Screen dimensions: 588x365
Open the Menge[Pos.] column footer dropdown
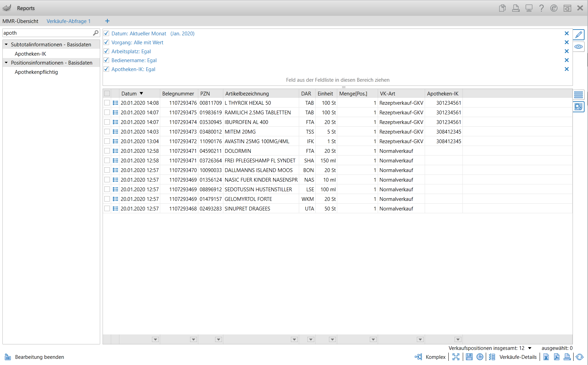373,339
